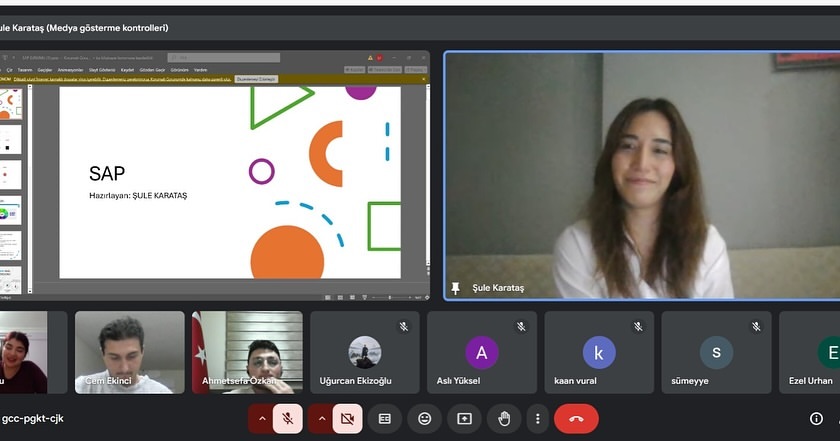Click red account avatar in PowerPoint title bar
840x441 pixels.
click(x=379, y=57)
